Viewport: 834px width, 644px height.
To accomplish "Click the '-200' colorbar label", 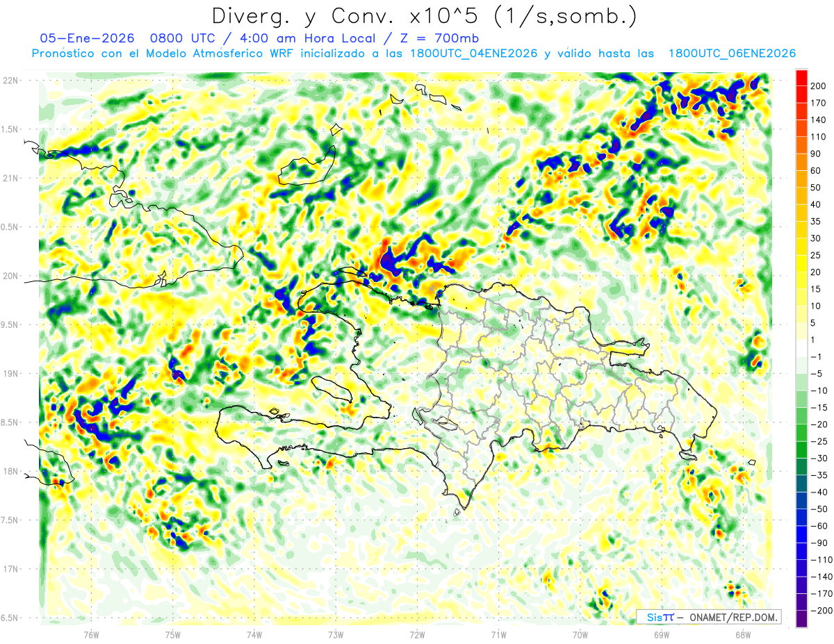I will pos(821,611).
